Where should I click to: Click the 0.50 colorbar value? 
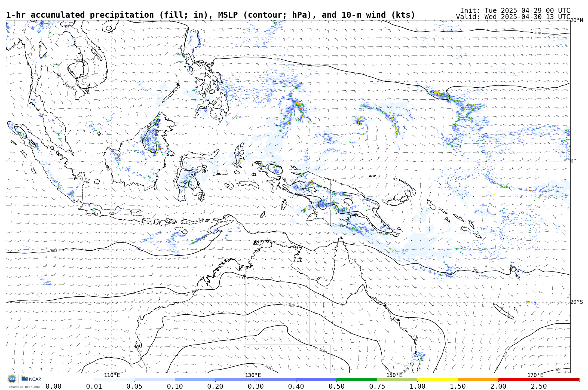[x=336, y=386]
